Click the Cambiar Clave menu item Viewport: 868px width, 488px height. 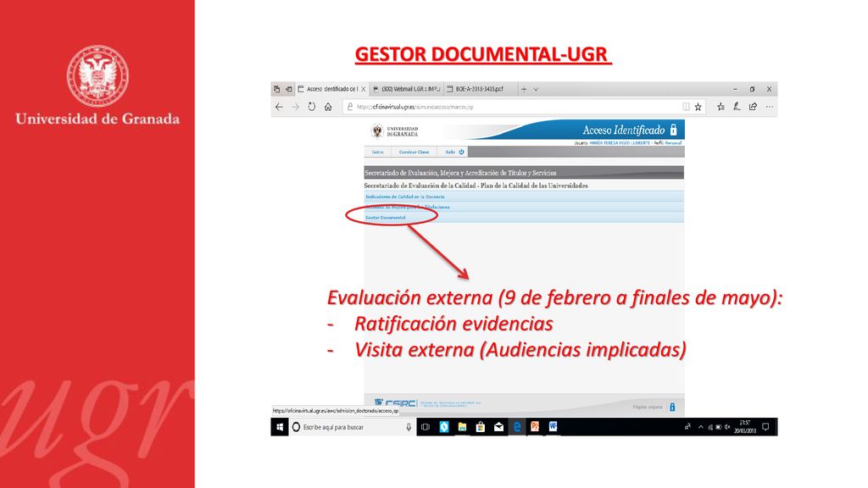coord(414,152)
